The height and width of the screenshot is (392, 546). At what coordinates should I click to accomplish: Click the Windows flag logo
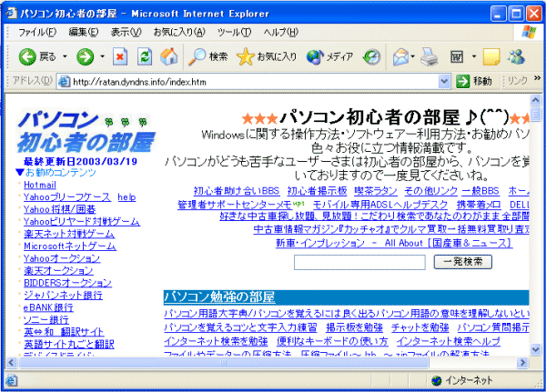pos(529,32)
